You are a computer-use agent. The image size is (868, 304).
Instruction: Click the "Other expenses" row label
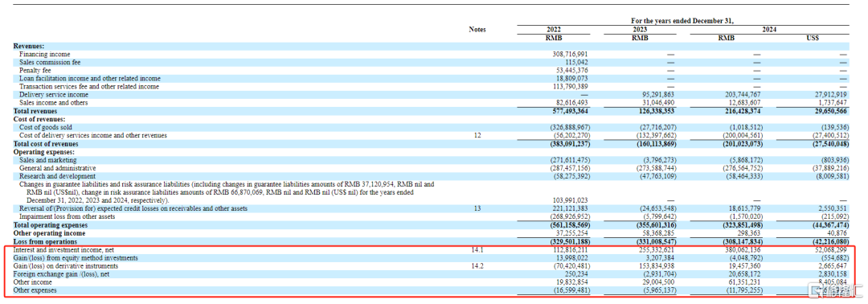pos(34,290)
